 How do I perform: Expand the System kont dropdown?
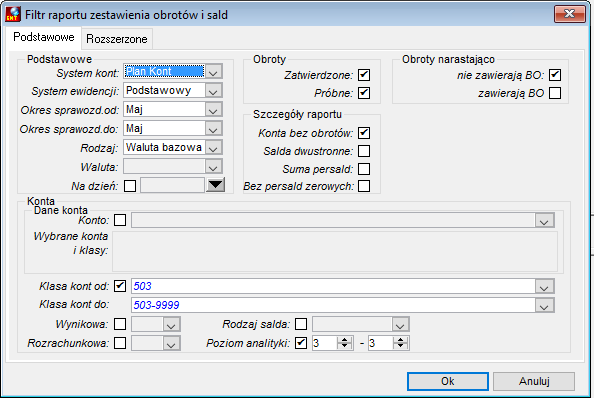tap(213, 72)
